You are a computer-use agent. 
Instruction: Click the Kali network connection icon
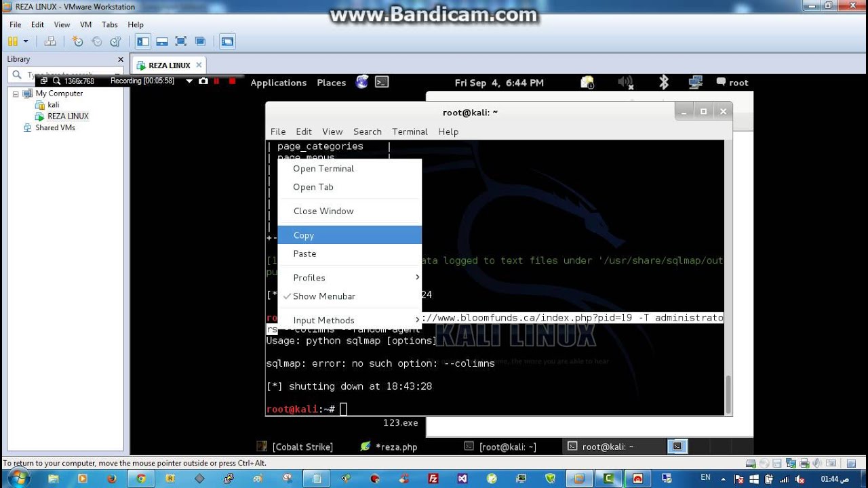point(695,82)
